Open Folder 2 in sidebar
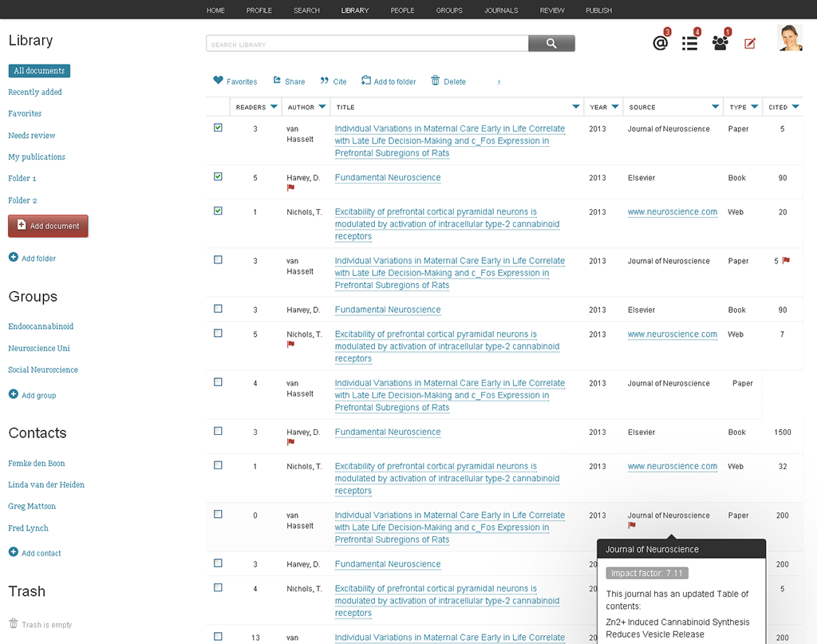Viewport: 817px width, 644px height. coord(22,200)
